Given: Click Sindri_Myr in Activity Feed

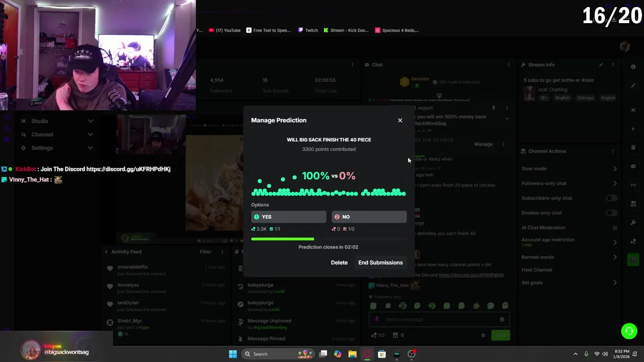Looking at the screenshot, I should pyautogui.click(x=130, y=321).
